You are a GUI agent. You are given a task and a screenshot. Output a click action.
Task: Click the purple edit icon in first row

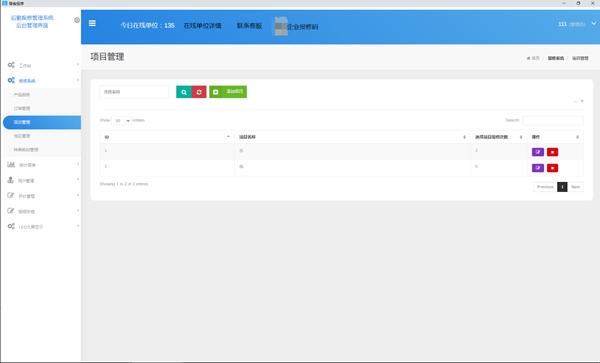(x=538, y=152)
